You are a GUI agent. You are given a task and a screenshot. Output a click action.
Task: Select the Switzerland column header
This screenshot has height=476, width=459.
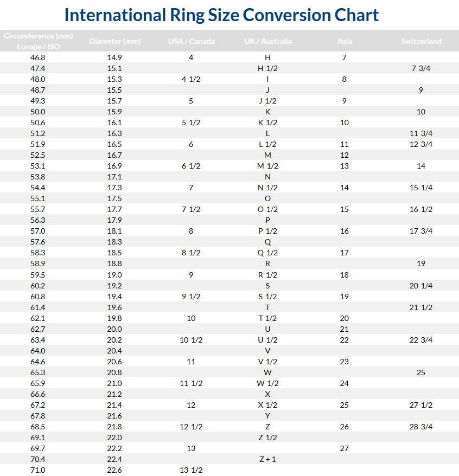tap(421, 41)
